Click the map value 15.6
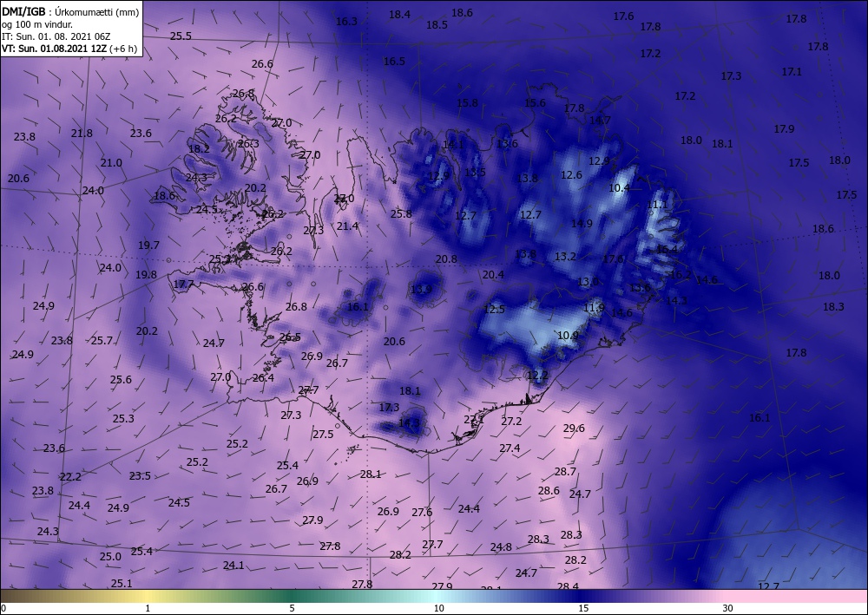The image size is (868, 615). [535, 103]
